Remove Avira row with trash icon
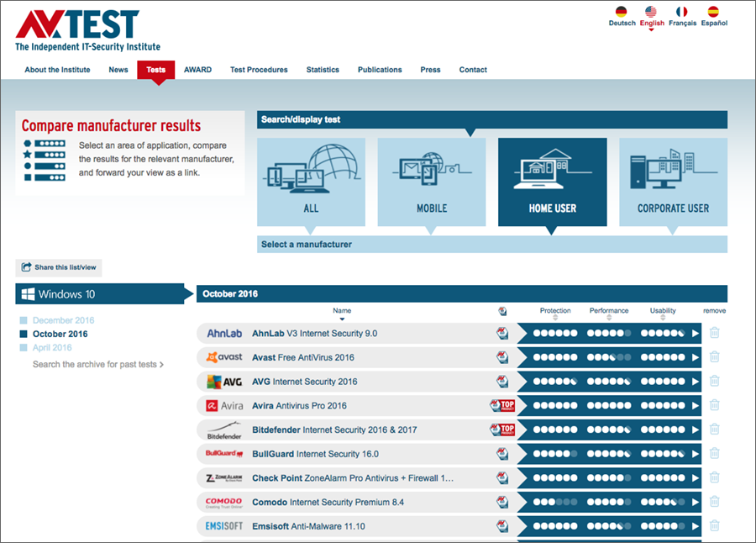The width and height of the screenshot is (756, 543). point(715,405)
